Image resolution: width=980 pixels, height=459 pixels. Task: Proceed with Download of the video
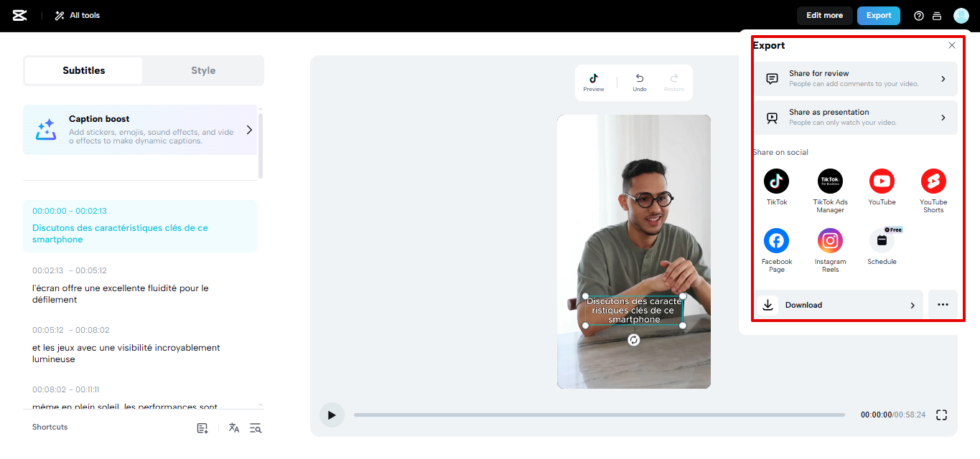pos(838,304)
